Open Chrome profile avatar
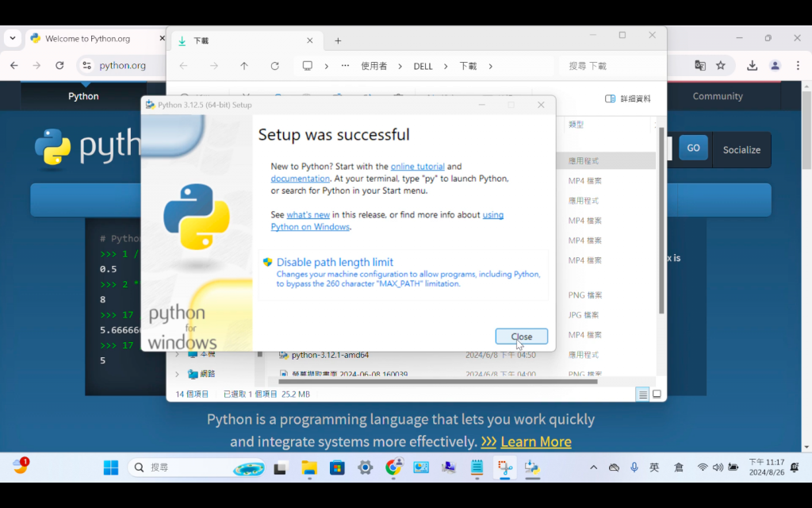Viewport: 812px width, 508px height. point(775,65)
